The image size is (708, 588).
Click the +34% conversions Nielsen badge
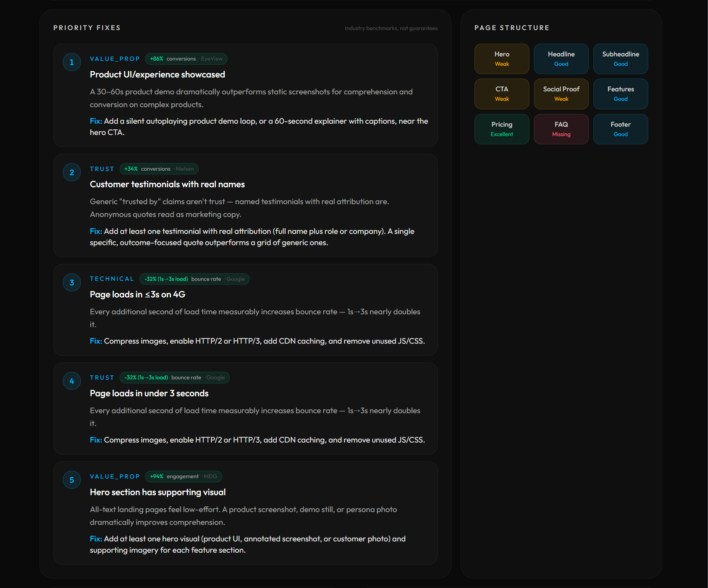click(x=159, y=169)
